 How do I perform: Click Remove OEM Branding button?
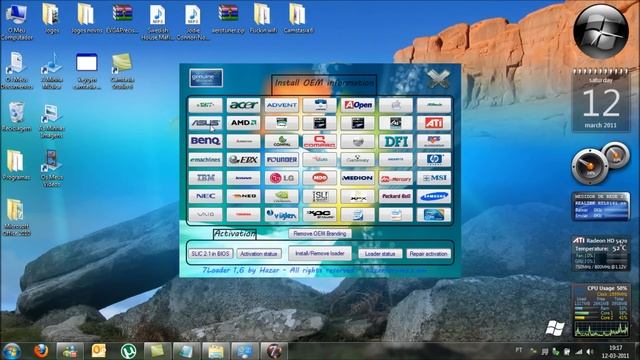pyautogui.click(x=320, y=233)
